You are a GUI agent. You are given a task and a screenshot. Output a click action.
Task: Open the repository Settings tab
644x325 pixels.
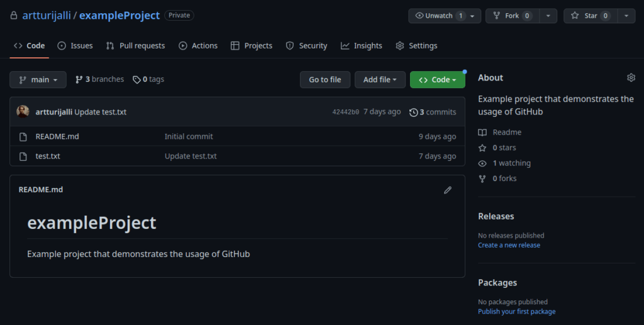[x=416, y=45]
